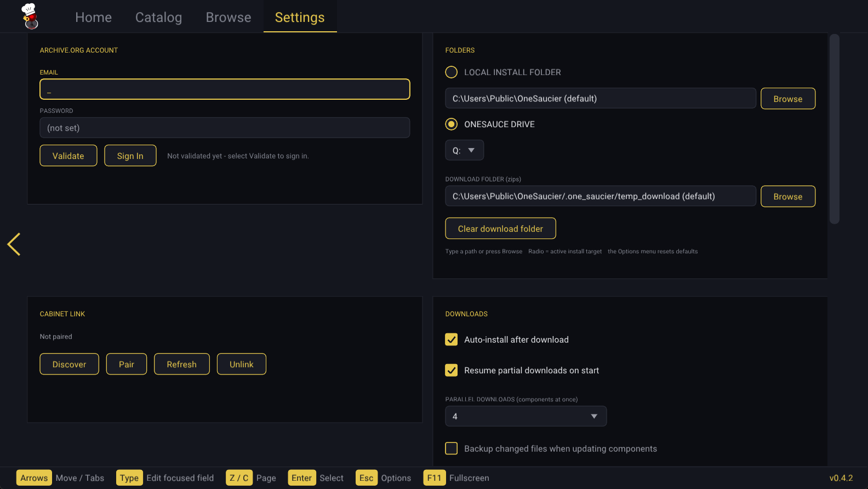Screen dimensions: 868x489
Task: Edit the download folder path field
Action: pyautogui.click(x=601, y=196)
